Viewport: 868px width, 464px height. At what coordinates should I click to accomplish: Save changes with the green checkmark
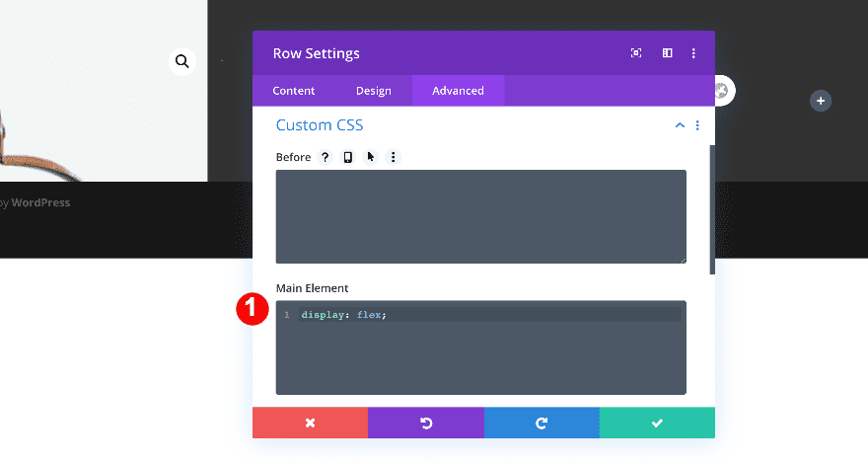[657, 423]
